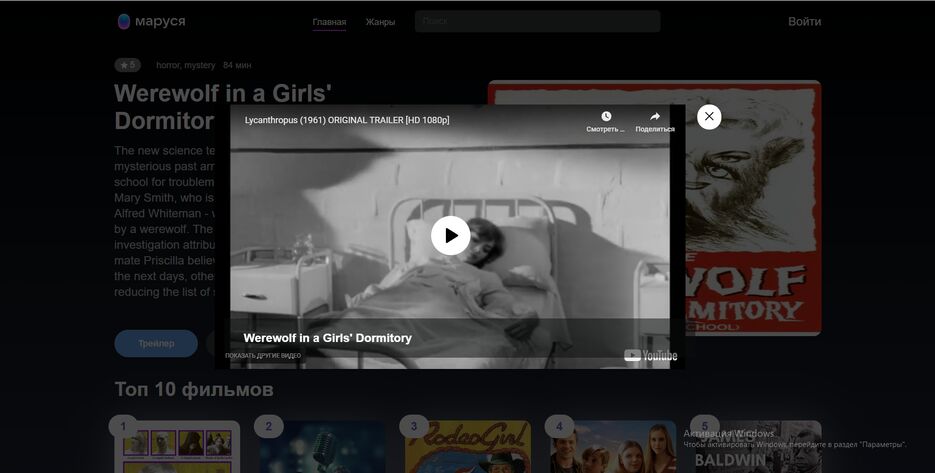Click the 'Топ 10 фильмов' heading

194,389
